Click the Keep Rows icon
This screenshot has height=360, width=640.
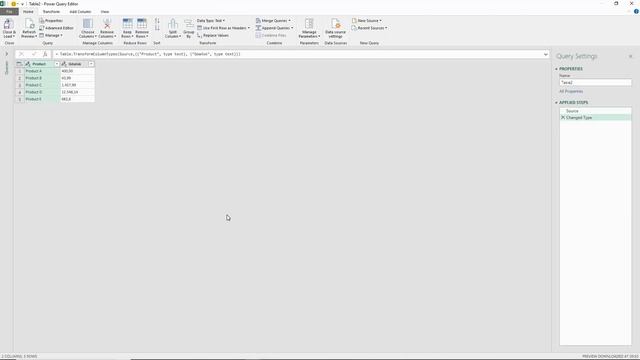127,24
